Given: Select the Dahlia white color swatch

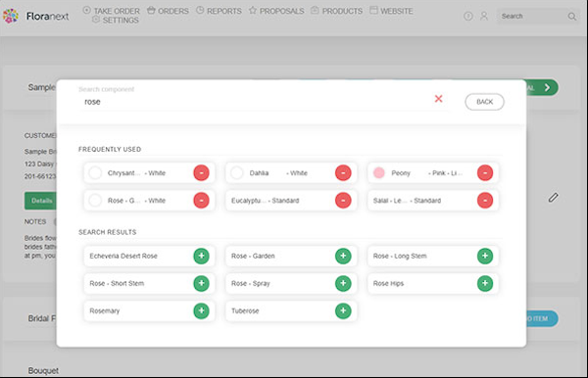Looking at the screenshot, I should [x=236, y=173].
